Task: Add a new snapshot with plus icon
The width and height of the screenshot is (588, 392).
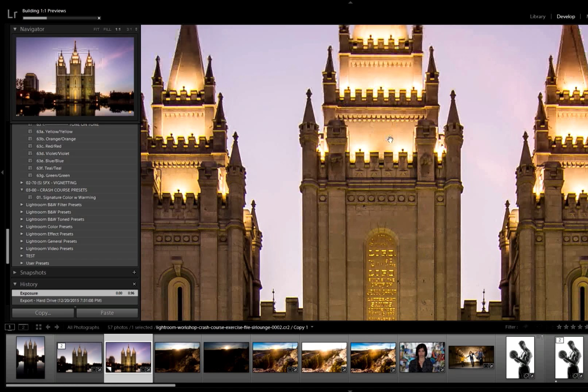Action: [x=134, y=273]
